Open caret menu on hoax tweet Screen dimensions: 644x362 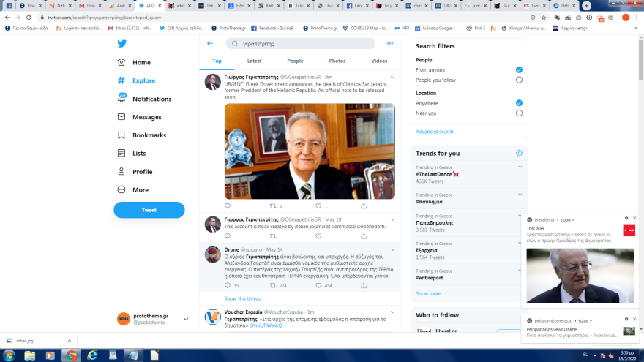[x=393, y=219]
